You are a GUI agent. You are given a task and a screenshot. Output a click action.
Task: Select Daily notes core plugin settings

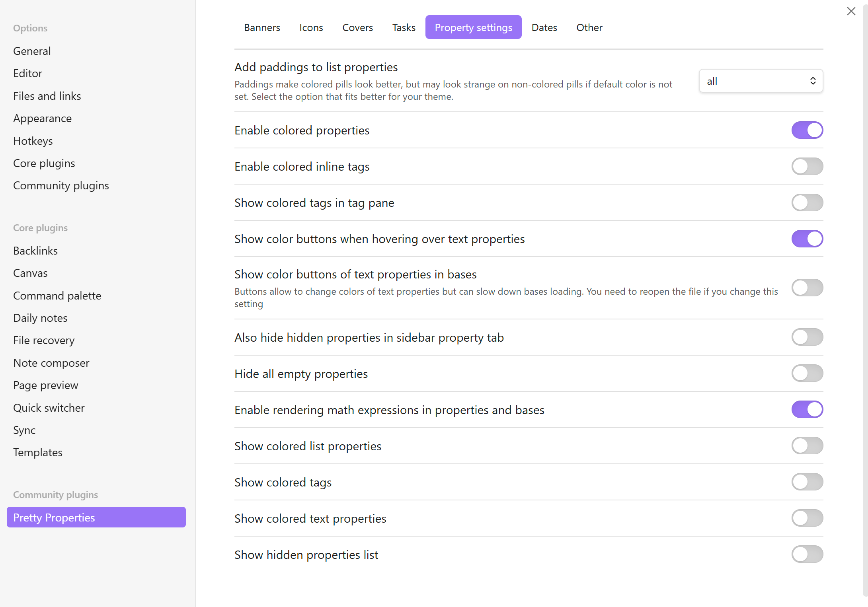coord(40,318)
